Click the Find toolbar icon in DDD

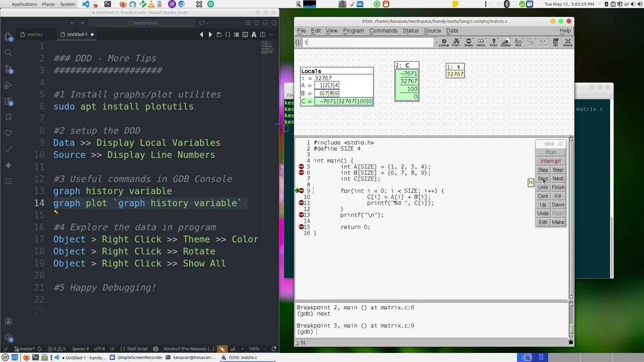click(456, 43)
